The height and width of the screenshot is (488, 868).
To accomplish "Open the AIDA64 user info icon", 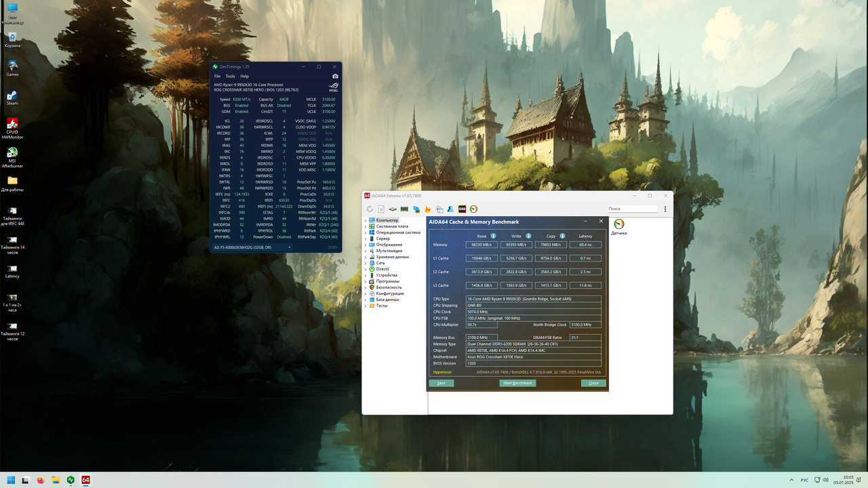I will 450,209.
